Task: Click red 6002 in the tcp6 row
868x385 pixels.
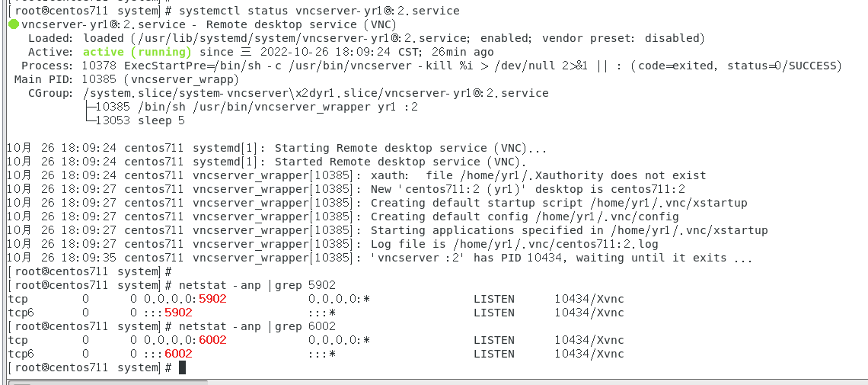Action: tap(178, 354)
